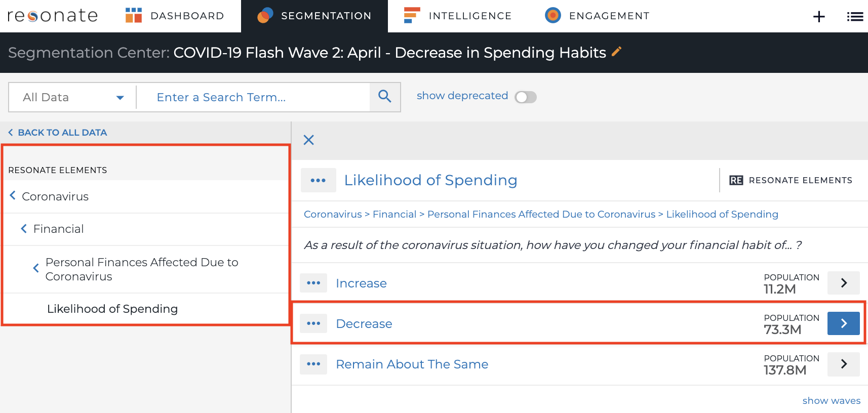Click the 11.2M population value
868x413 pixels.
click(x=780, y=289)
